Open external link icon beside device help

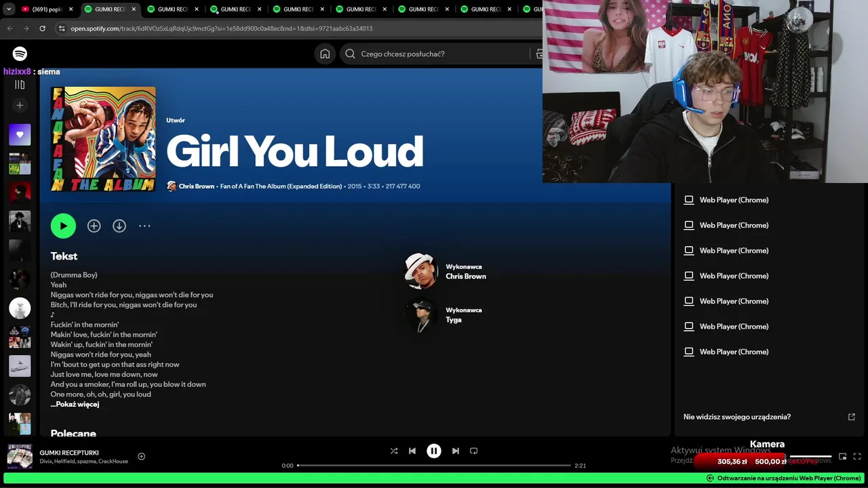click(852, 417)
